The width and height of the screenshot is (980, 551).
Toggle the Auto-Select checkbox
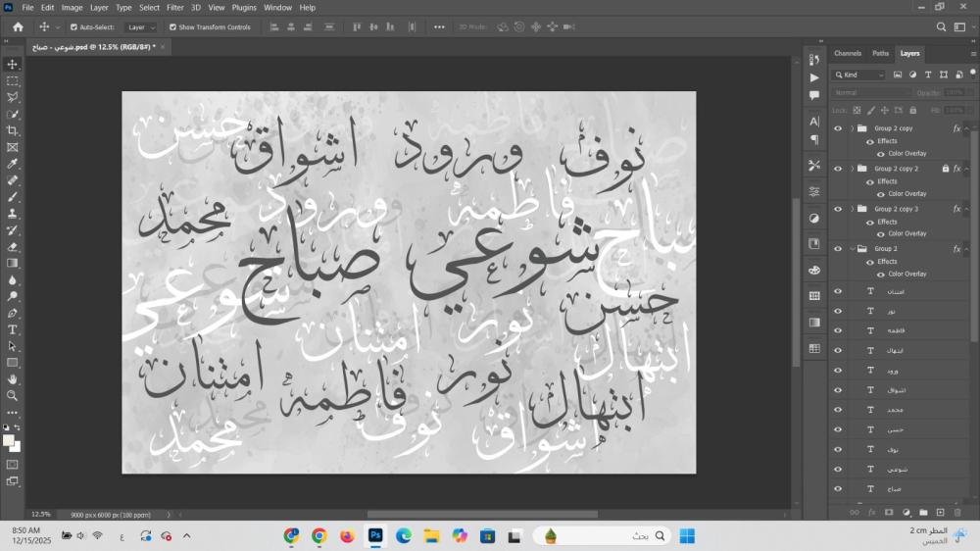(x=73, y=27)
